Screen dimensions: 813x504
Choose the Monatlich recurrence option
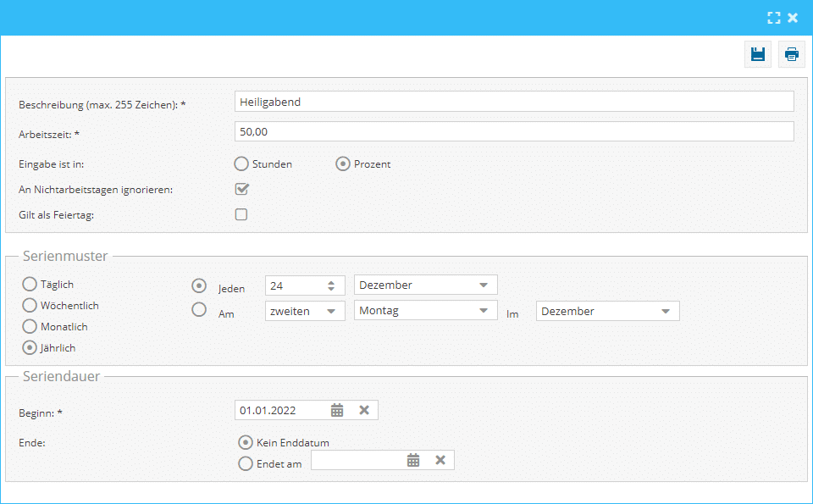click(30, 326)
